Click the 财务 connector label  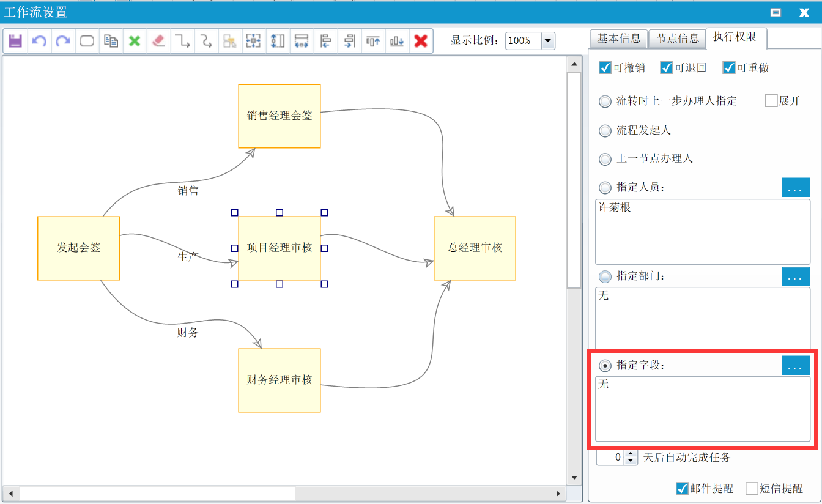188,333
